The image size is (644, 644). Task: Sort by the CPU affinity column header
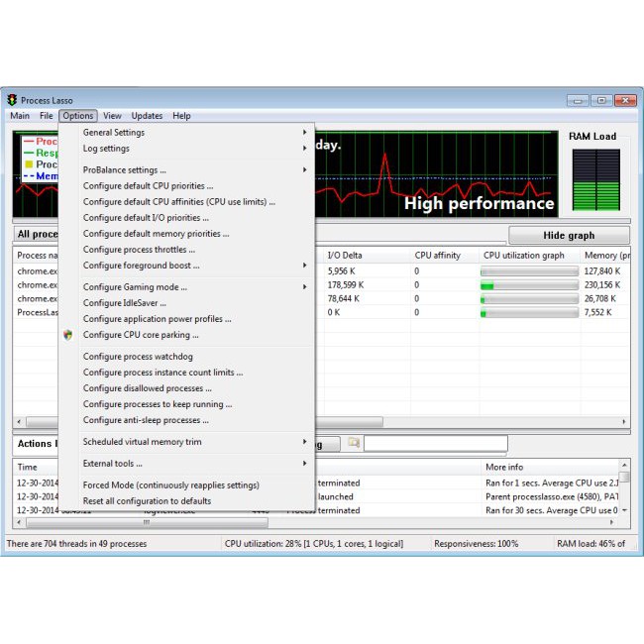[445, 256]
